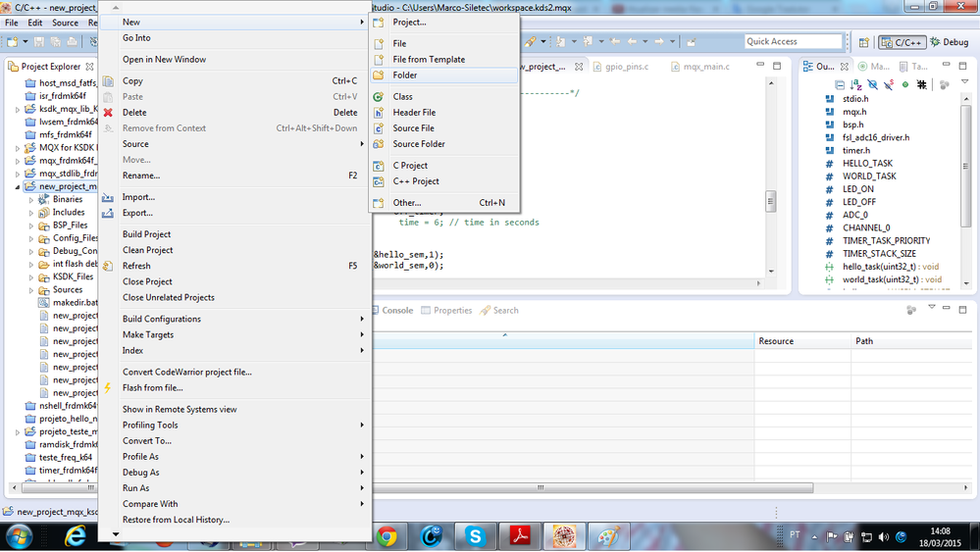Open the Outline view menu triangle

(x=964, y=82)
